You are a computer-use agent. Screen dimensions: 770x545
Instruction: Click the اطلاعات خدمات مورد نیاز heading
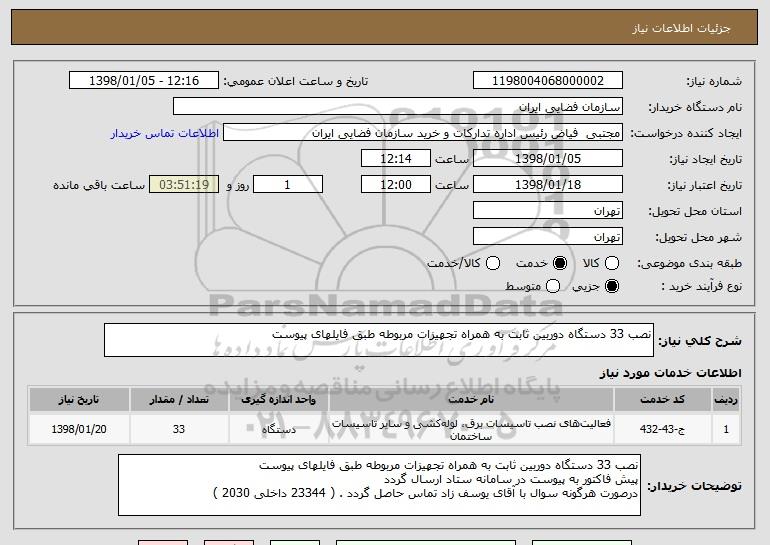[x=670, y=373]
